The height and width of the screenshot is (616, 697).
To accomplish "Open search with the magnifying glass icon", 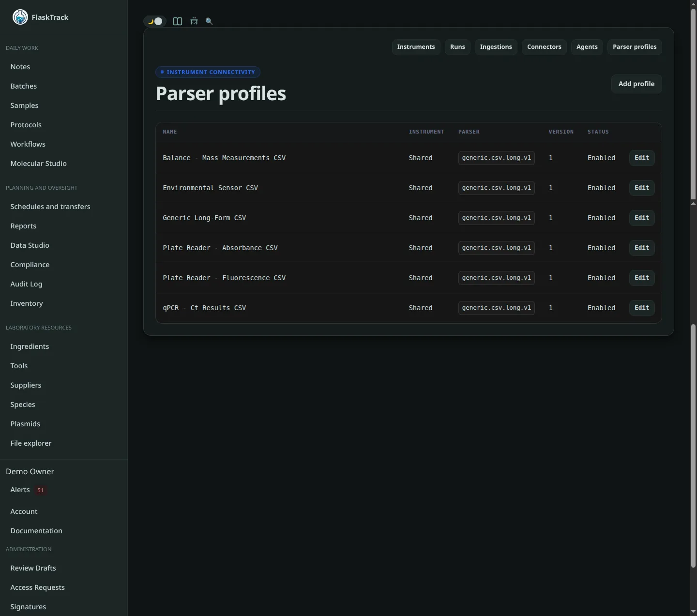I will pos(209,21).
